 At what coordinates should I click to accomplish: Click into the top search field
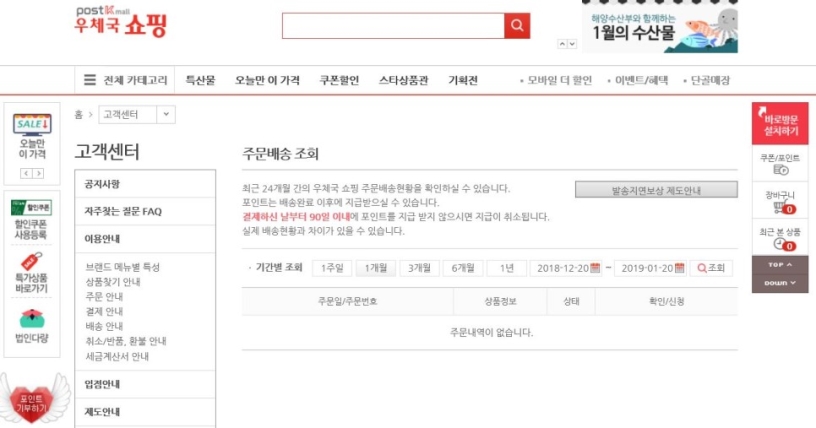(x=392, y=26)
